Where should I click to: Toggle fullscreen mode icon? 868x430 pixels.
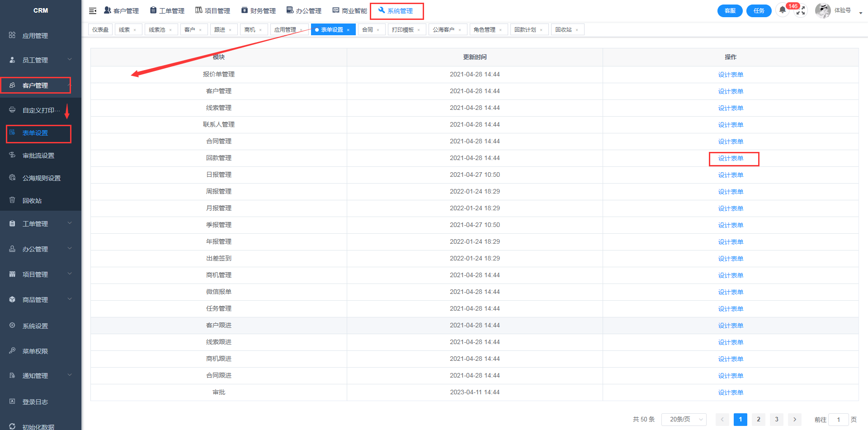pyautogui.click(x=801, y=11)
